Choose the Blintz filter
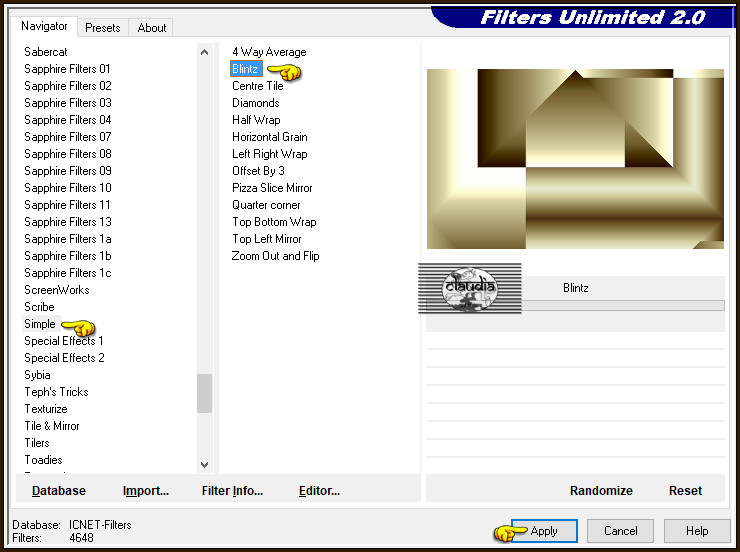 (245, 69)
